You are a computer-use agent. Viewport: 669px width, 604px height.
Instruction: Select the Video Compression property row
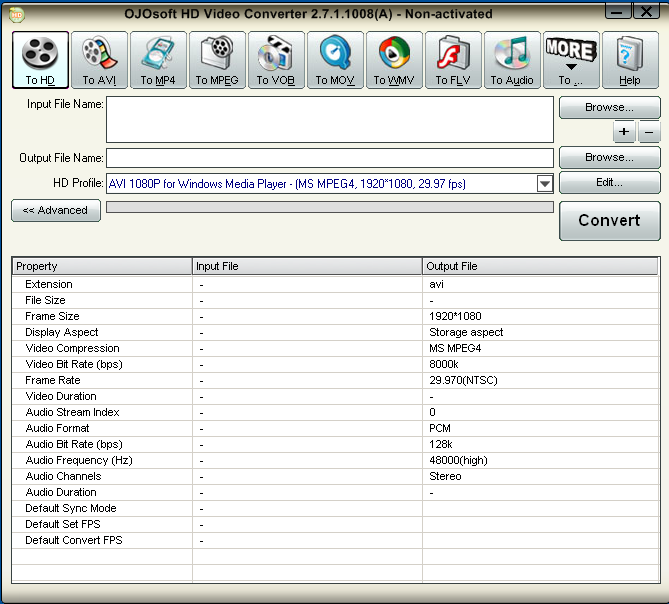click(x=335, y=348)
